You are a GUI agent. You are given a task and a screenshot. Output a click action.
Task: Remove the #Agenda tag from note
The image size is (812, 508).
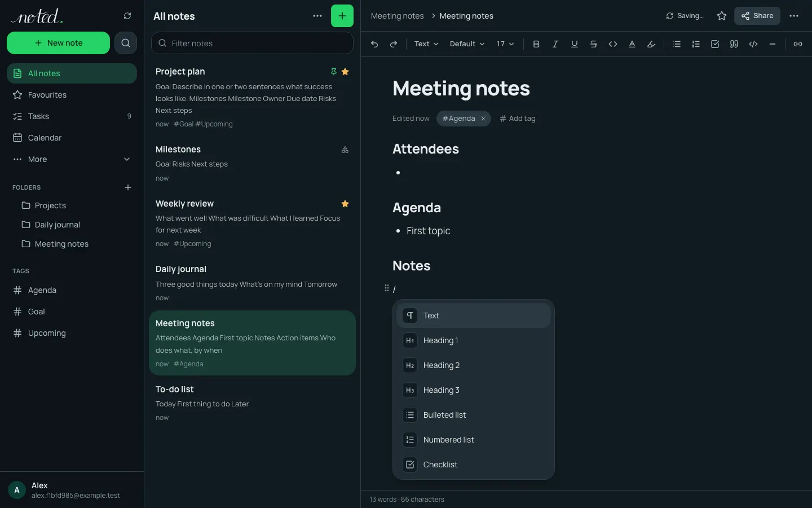pyautogui.click(x=483, y=119)
